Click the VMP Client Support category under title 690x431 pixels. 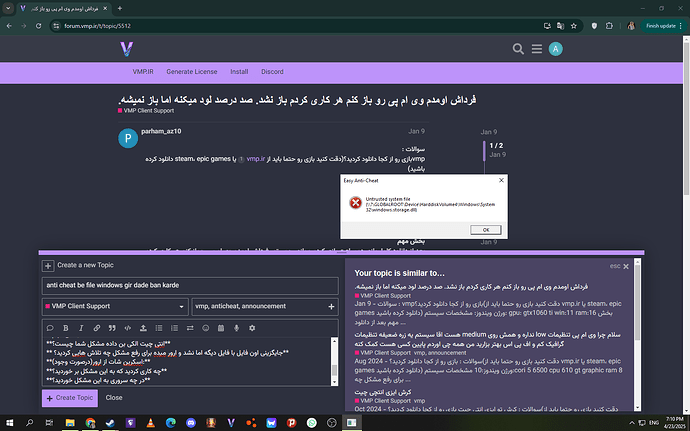(146, 111)
